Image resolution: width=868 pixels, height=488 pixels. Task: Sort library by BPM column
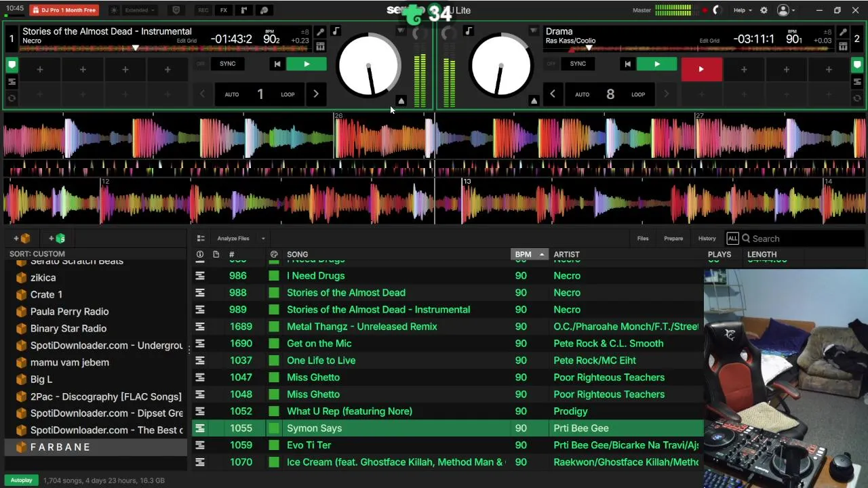[x=529, y=254]
